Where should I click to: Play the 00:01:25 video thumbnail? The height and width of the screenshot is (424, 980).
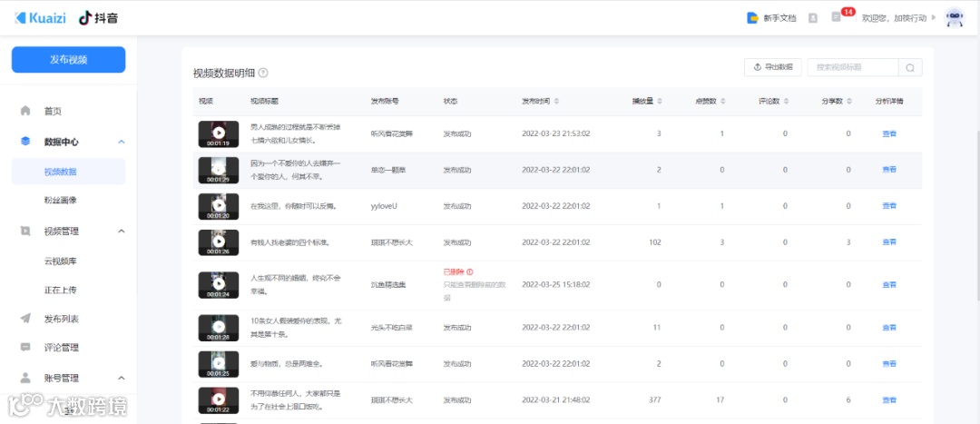click(218, 364)
